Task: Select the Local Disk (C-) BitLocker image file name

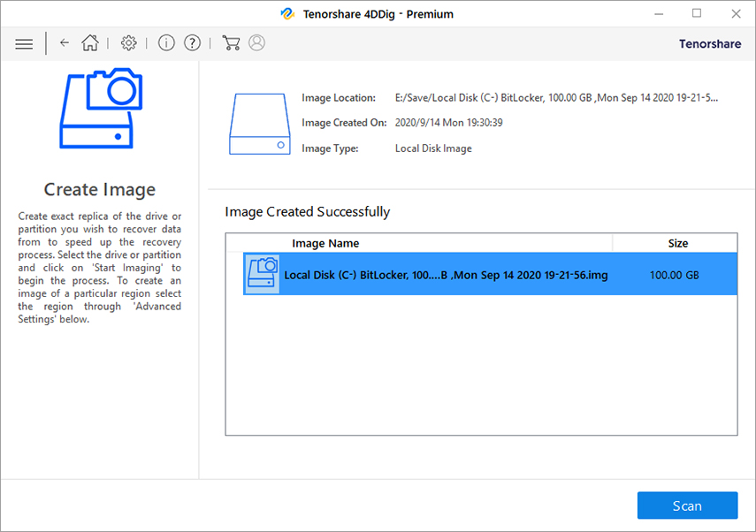Action: 446,275
